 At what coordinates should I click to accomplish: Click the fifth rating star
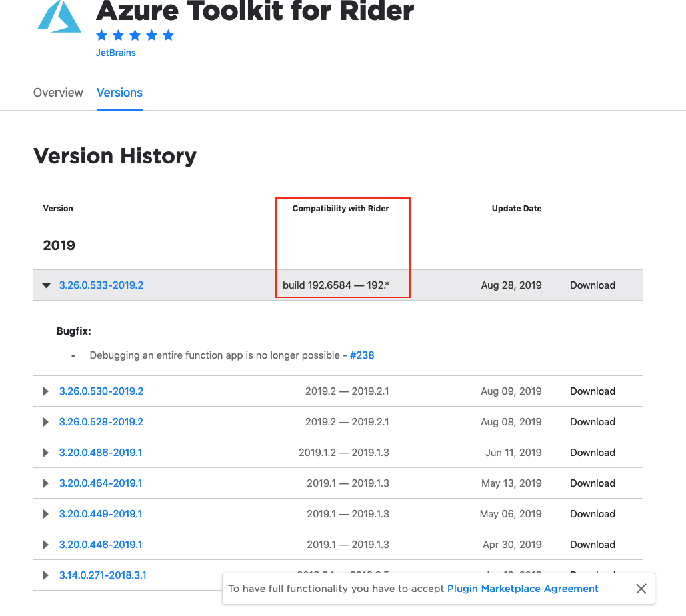pyautogui.click(x=168, y=35)
